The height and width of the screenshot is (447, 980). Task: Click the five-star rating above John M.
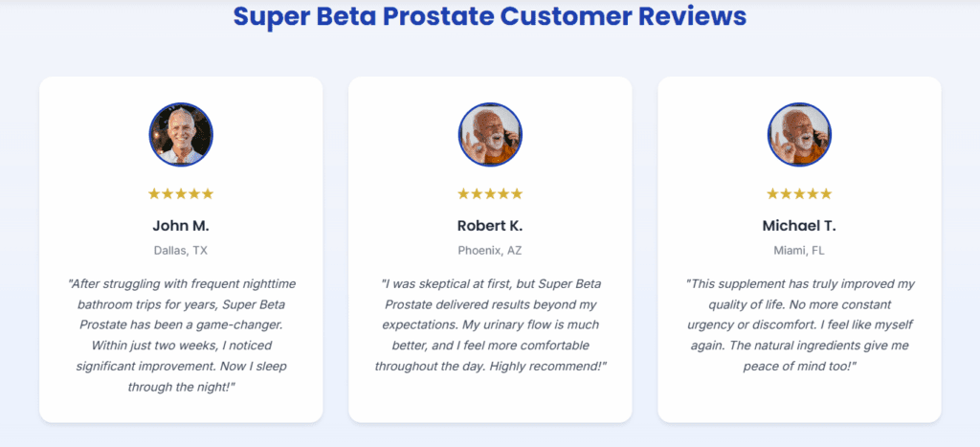point(181,193)
